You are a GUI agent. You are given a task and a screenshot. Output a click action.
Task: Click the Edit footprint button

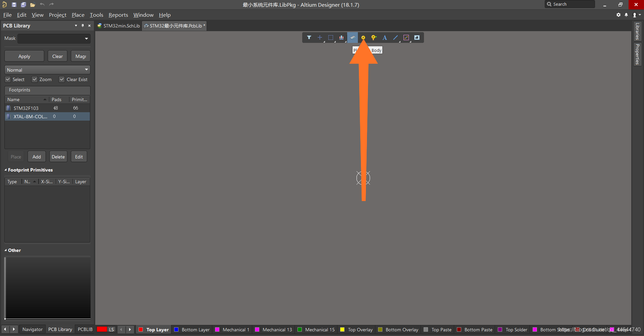[x=79, y=157]
